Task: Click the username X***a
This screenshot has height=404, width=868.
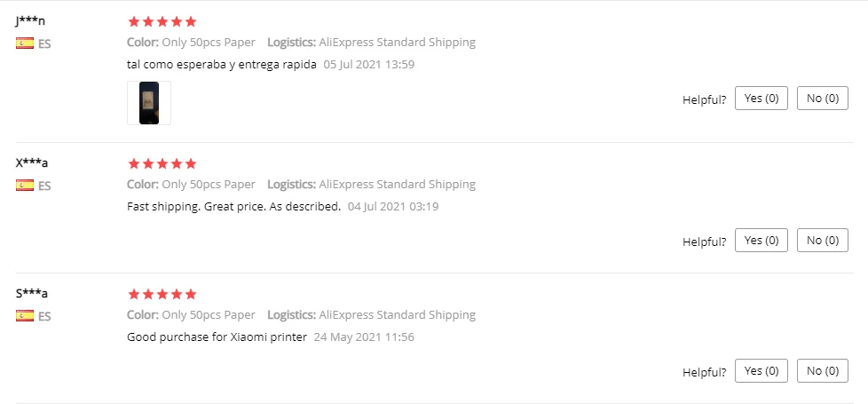Action: tap(32, 163)
